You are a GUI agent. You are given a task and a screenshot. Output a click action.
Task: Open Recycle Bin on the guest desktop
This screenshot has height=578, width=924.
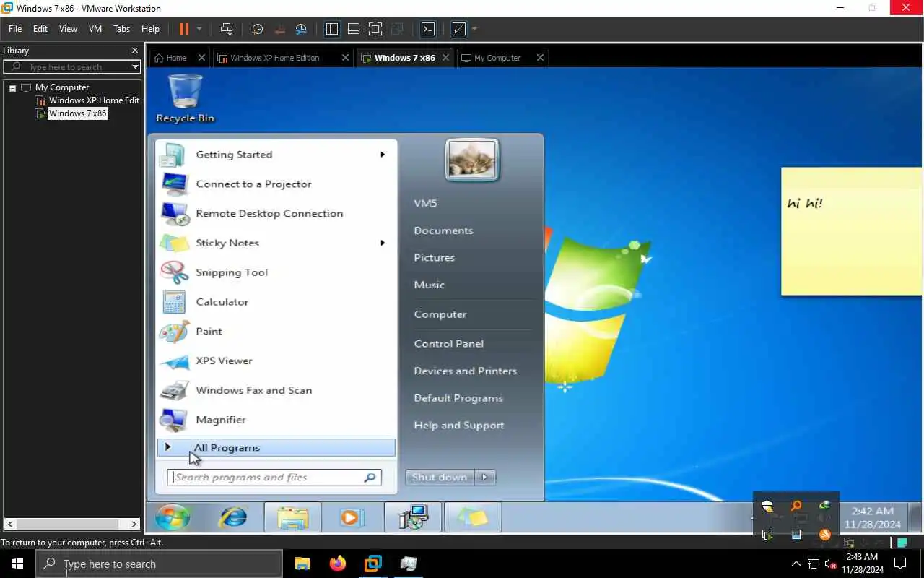point(185,99)
